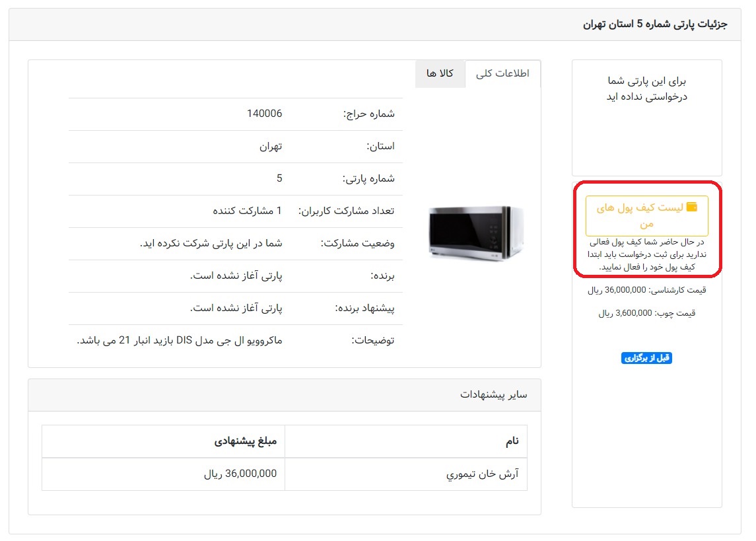756x541 pixels.
Task: Click the 1 مشارکت کننده participant count
Action: coord(247,211)
